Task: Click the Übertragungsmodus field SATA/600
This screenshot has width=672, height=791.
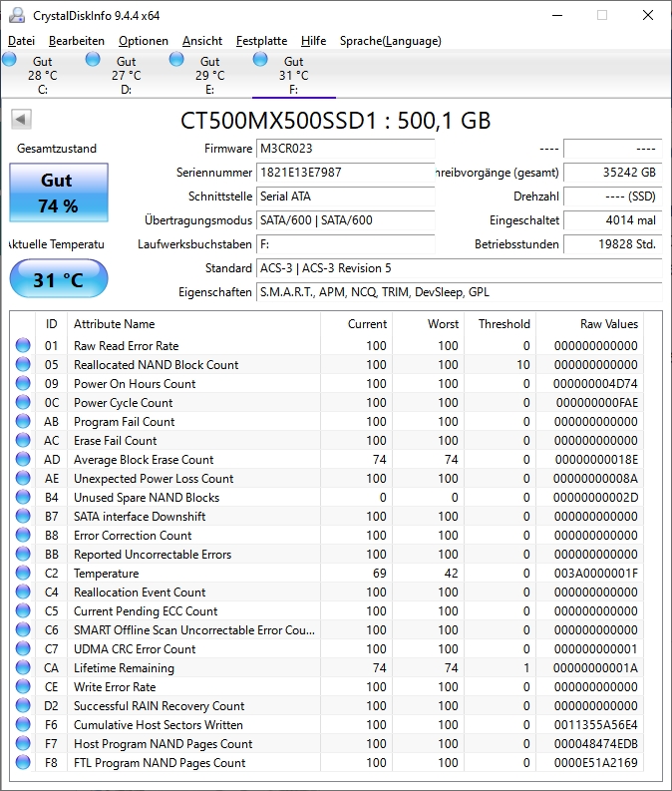Action: (x=345, y=220)
